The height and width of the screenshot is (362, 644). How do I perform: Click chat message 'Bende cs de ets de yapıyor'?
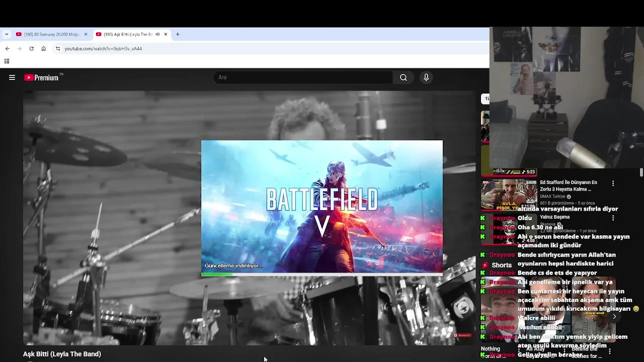[557, 273]
